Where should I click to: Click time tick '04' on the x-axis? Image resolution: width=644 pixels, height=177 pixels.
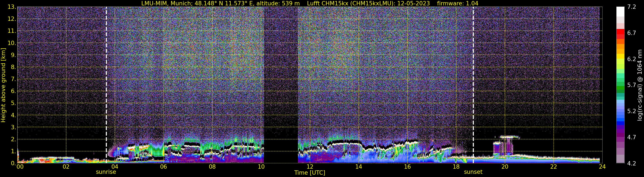(115, 167)
